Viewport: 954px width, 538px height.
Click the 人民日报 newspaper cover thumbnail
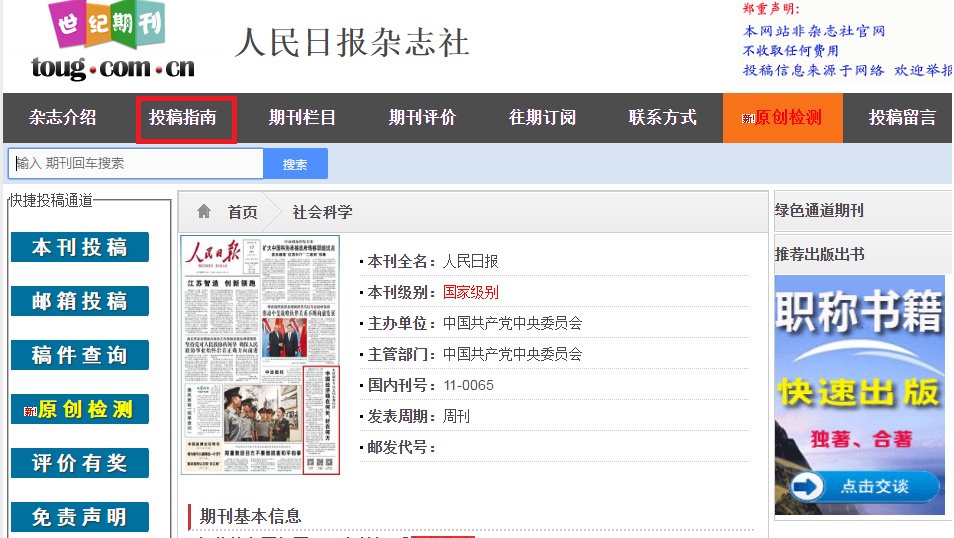[x=260, y=355]
